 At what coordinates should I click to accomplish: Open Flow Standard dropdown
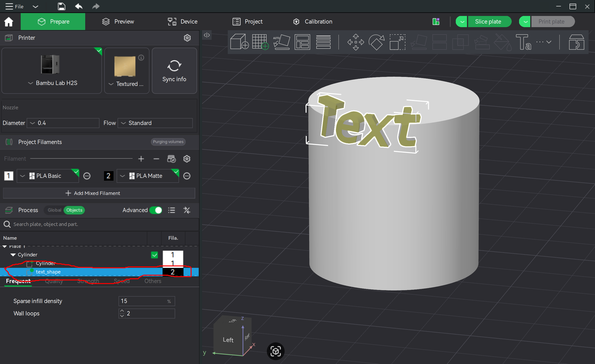click(155, 123)
